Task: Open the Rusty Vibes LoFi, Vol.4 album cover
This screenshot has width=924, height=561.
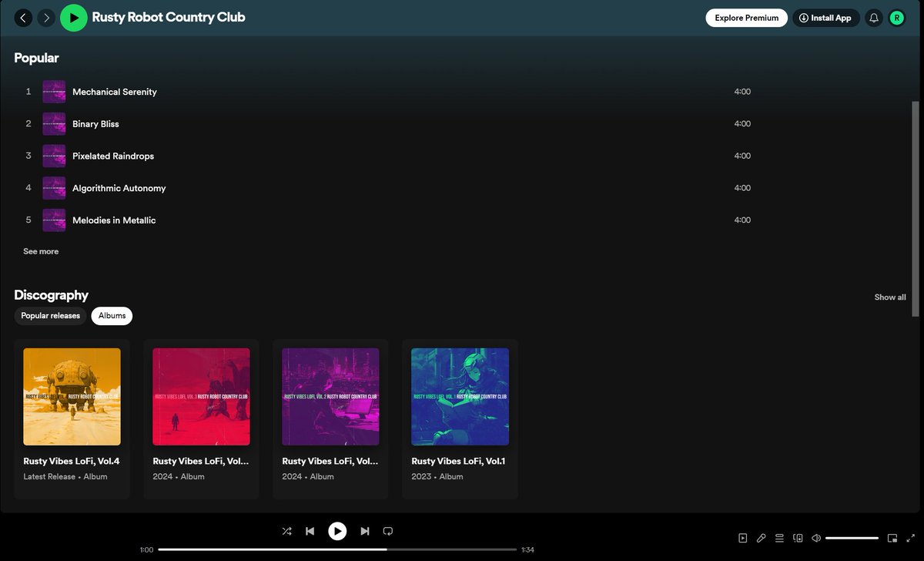Action: pyautogui.click(x=72, y=397)
